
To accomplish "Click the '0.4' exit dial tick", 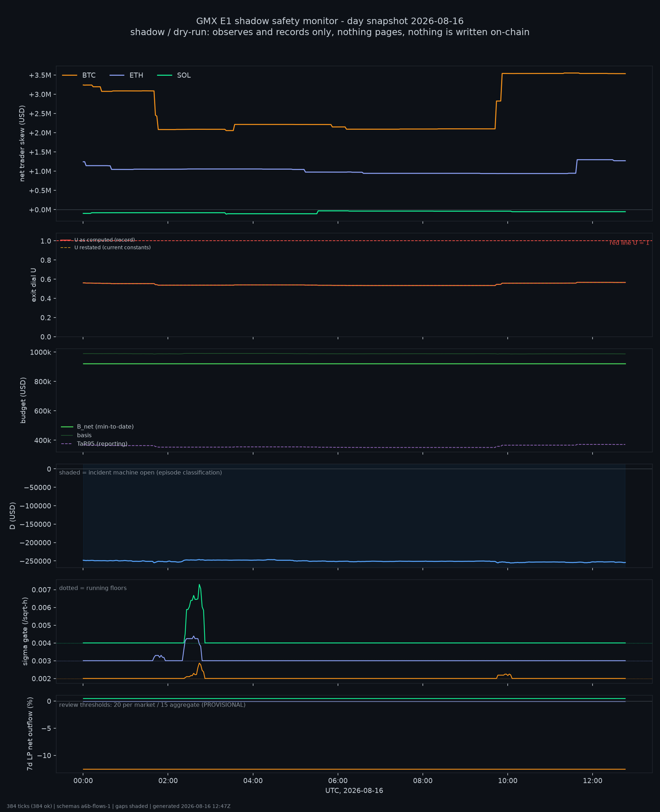I will tap(46, 299).
